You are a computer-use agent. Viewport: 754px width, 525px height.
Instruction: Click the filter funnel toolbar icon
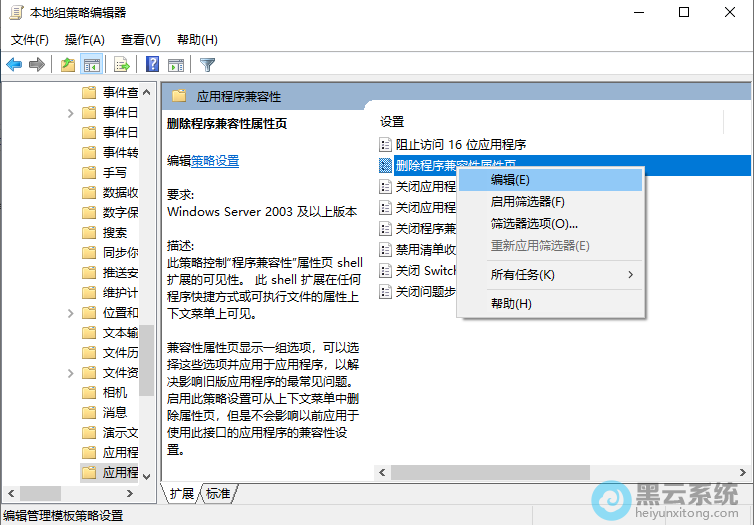207,65
